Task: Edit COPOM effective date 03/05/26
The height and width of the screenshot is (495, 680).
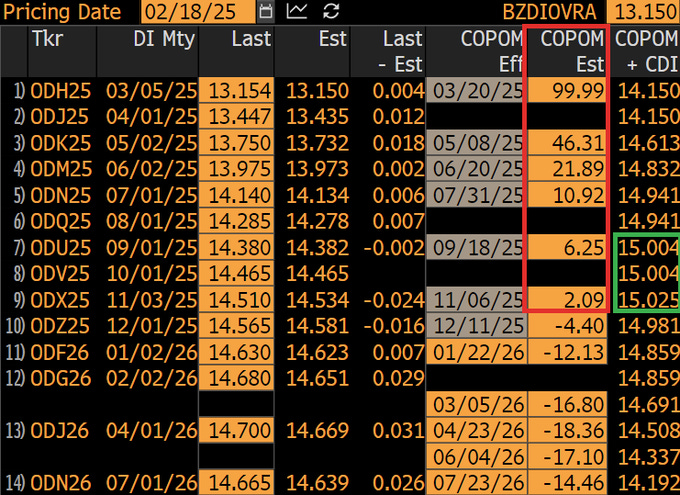Action: tap(476, 404)
